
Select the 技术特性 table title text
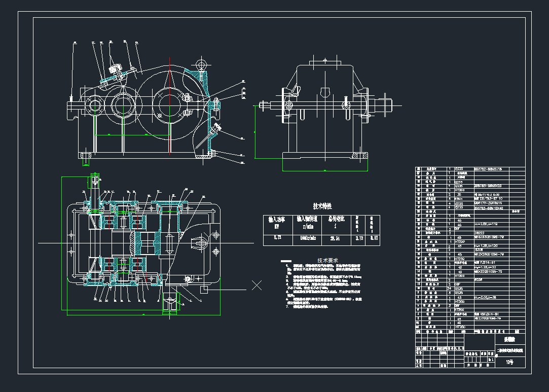pos(322,206)
